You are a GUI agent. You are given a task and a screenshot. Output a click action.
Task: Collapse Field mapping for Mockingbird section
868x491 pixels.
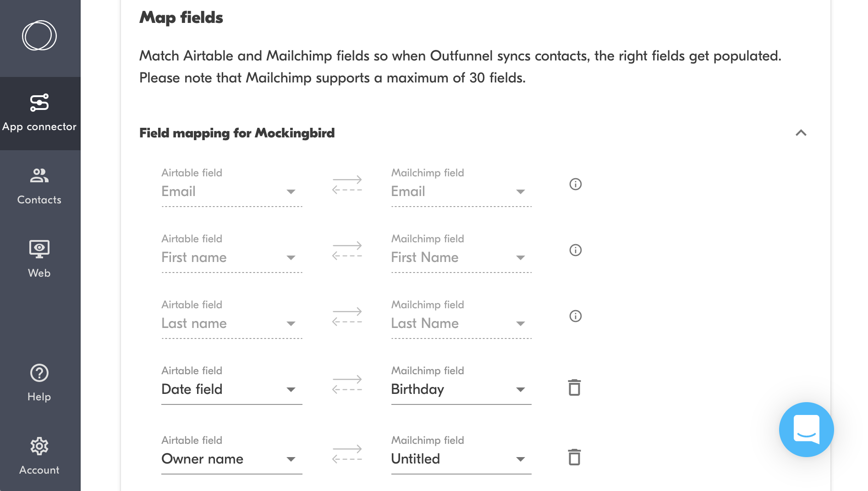(x=801, y=133)
